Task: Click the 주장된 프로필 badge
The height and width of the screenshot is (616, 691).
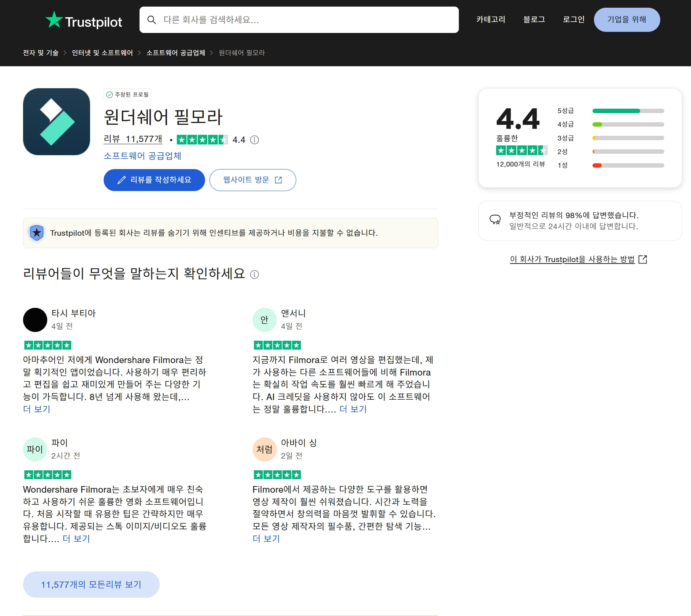Action: pos(127,94)
